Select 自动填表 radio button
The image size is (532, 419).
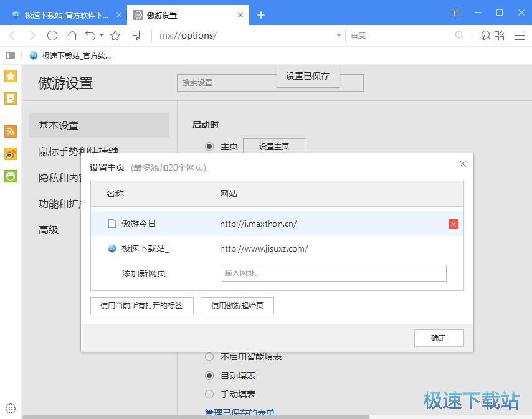209,375
